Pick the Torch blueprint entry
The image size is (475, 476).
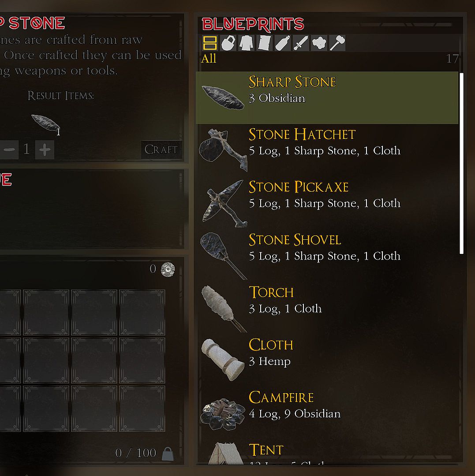(327, 308)
